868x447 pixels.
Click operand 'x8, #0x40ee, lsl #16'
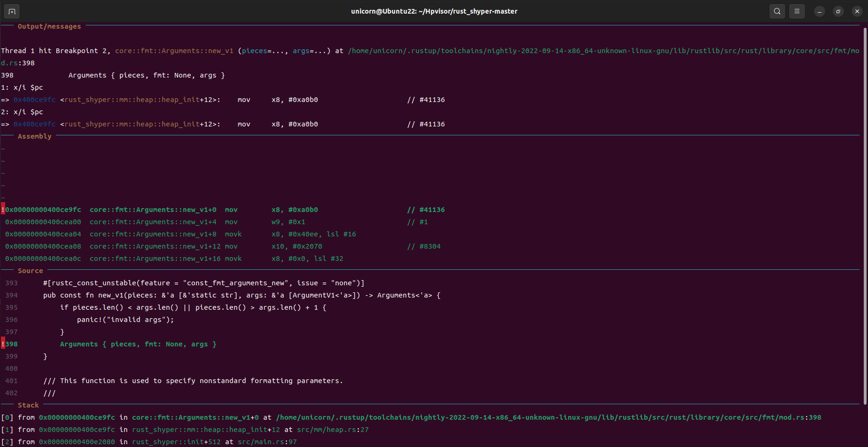click(x=314, y=234)
